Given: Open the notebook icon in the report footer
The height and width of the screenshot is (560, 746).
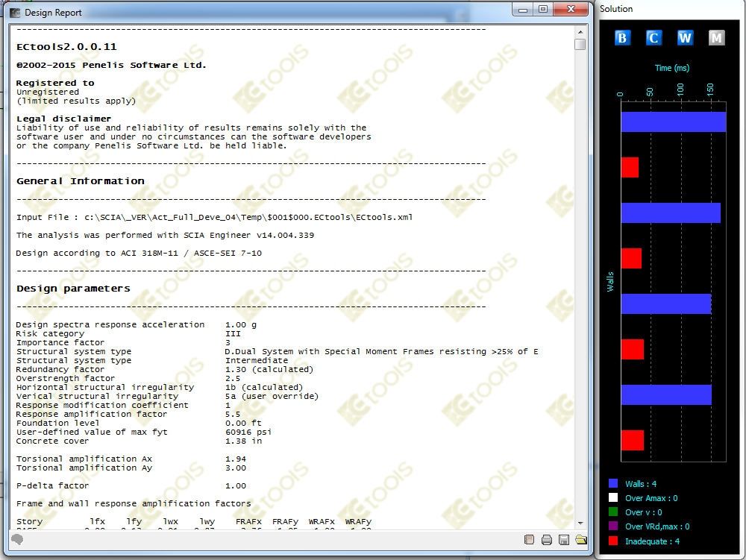Looking at the screenshot, I should point(529,540).
